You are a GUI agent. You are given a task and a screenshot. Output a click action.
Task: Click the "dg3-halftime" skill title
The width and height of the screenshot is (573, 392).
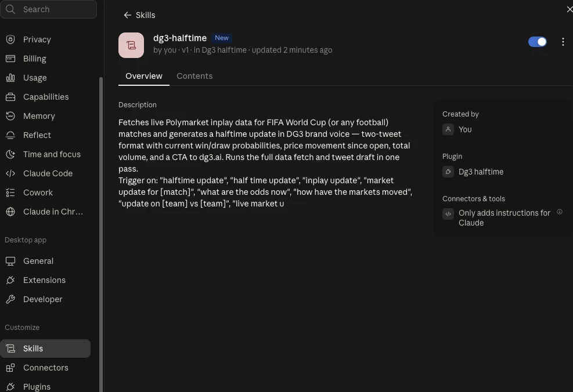(x=180, y=38)
